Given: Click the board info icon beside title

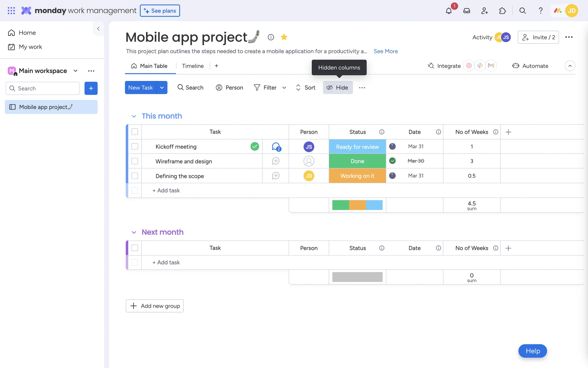Looking at the screenshot, I should point(271,37).
